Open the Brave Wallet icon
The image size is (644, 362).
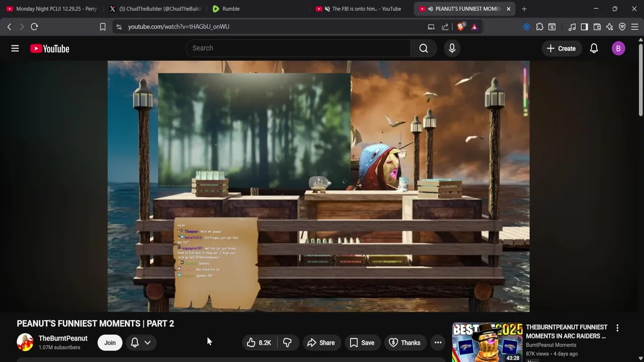click(597, 27)
